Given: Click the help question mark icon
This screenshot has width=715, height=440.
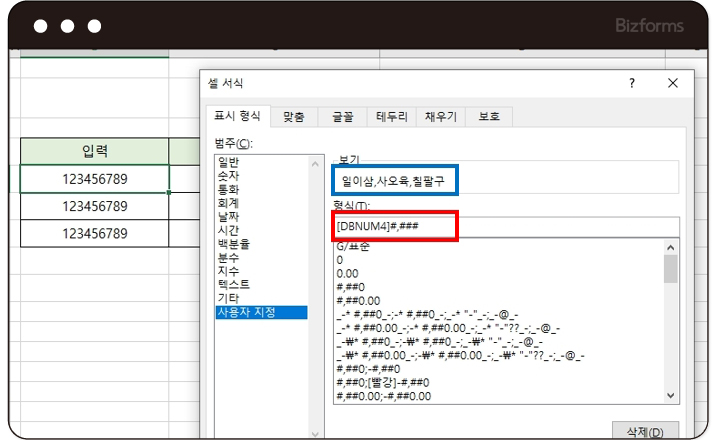Looking at the screenshot, I should [x=631, y=84].
